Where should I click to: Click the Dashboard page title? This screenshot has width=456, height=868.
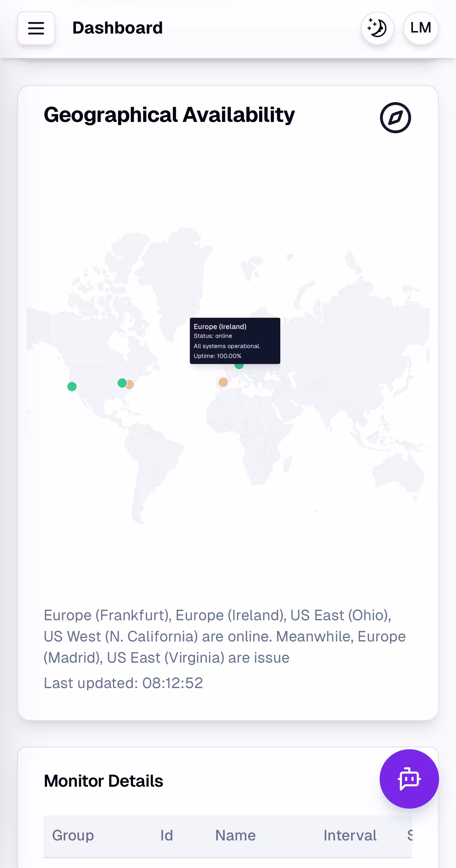click(x=117, y=28)
